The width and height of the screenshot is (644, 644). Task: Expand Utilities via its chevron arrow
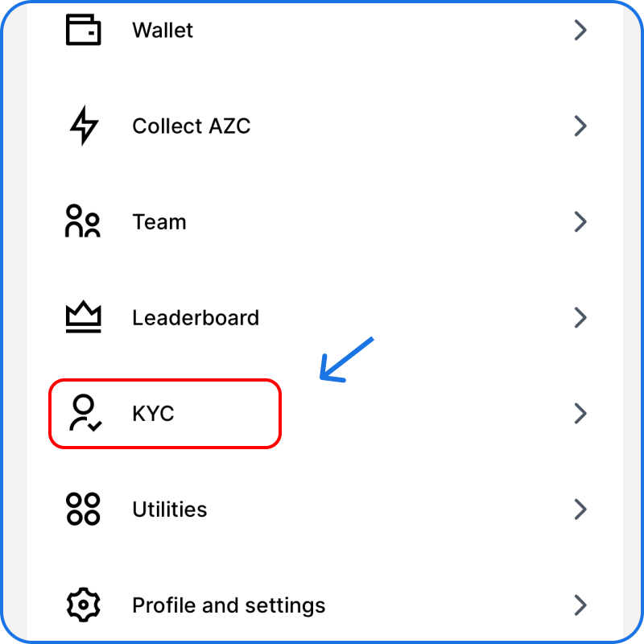click(x=580, y=510)
